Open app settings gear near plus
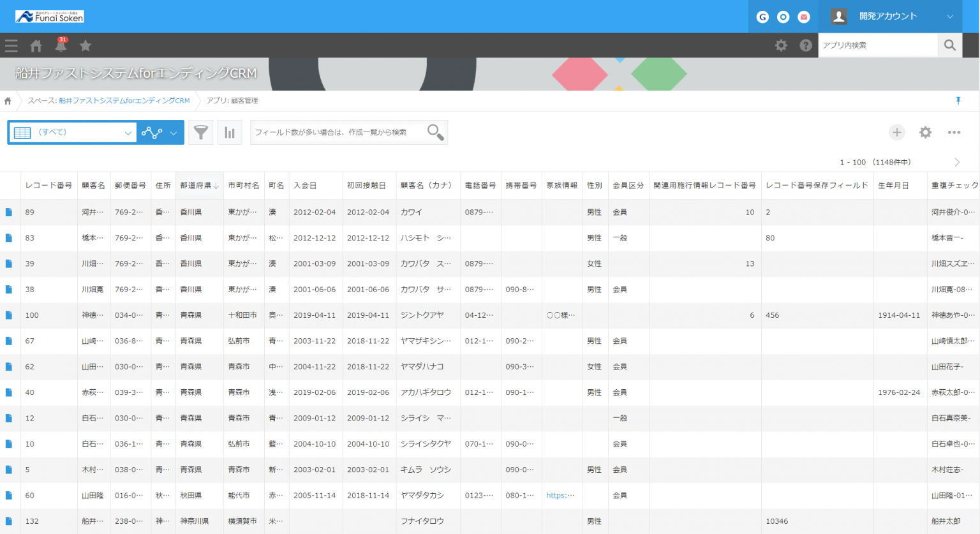This screenshot has width=980, height=534. click(x=925, y=133)
